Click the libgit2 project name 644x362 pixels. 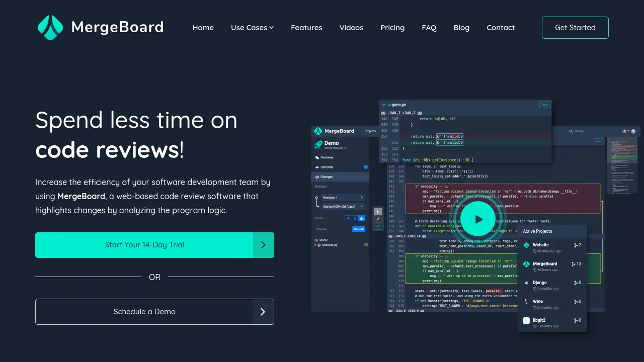coord(539,320)
